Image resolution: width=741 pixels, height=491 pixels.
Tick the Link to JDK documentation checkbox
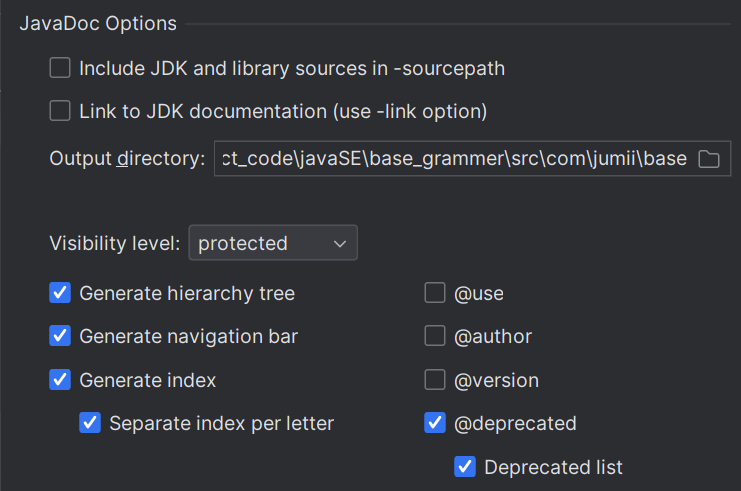point(61,110)
